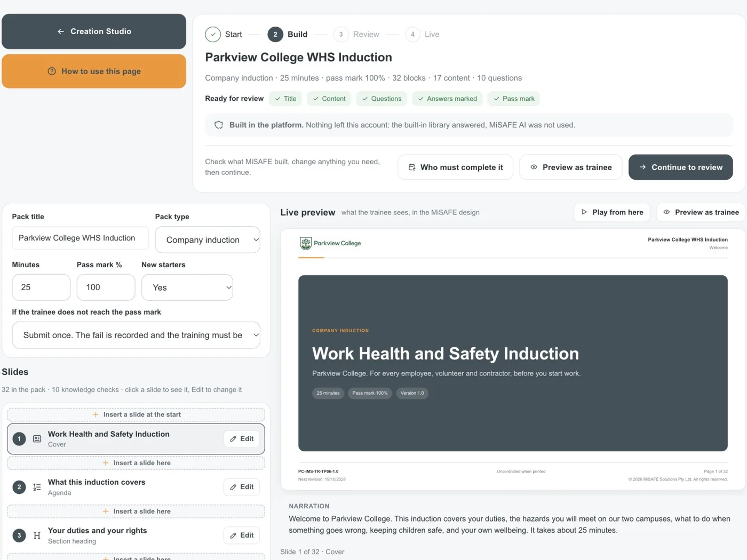Click the Version 1.0 badge on cover
The height and width of the screenshot is (560, 747).
(412, 393)
